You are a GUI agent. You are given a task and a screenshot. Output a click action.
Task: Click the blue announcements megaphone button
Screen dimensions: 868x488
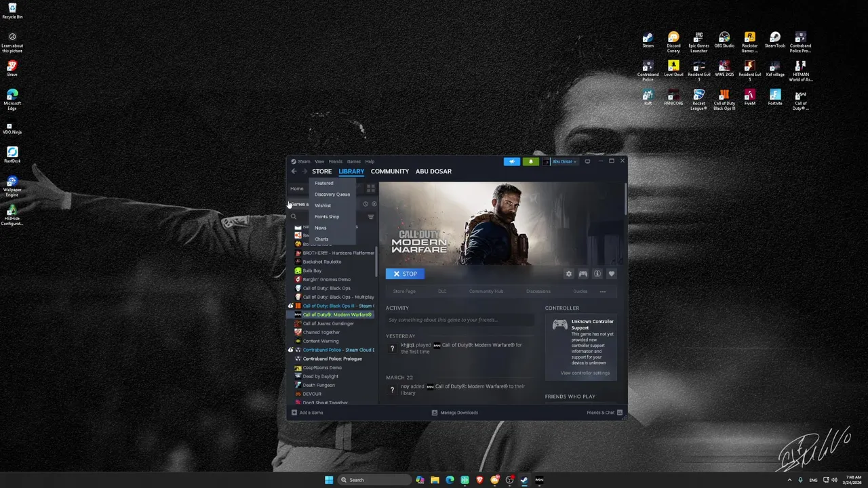[512, 161]
